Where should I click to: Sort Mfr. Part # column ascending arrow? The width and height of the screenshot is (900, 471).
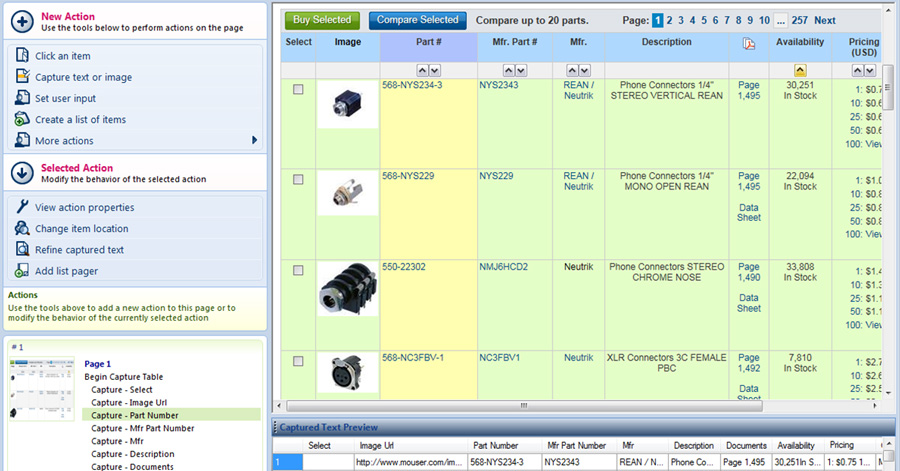click(509, 71)
